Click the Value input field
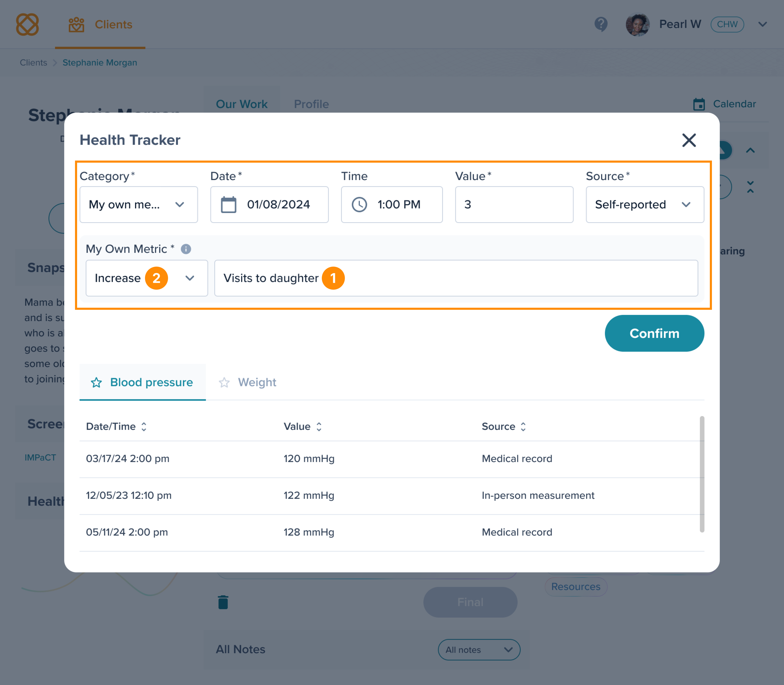Screen dimensions: 784x685 tap(514, 205)
